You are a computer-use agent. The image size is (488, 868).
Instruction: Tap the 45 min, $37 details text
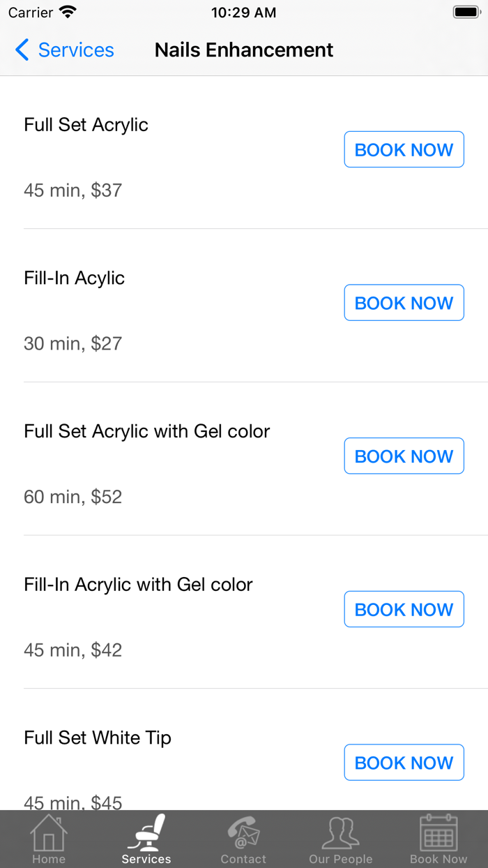pyautogui.click(x=73, y=190)
